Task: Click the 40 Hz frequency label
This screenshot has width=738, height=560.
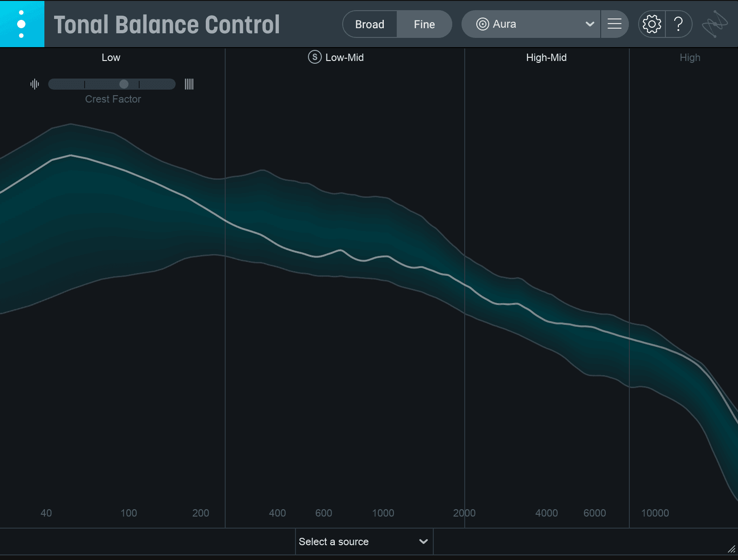Action: (46, 513)
